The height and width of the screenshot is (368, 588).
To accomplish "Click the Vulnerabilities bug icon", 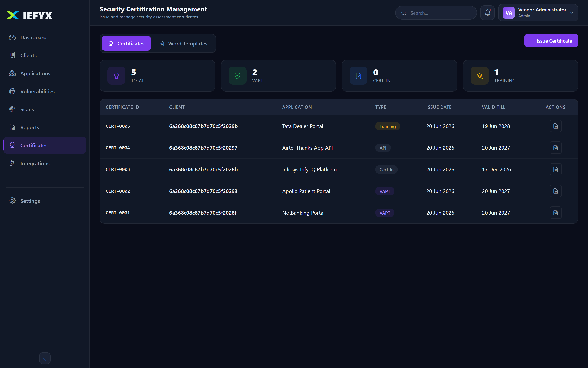I will pyautogui.click(x=12, y=91).
